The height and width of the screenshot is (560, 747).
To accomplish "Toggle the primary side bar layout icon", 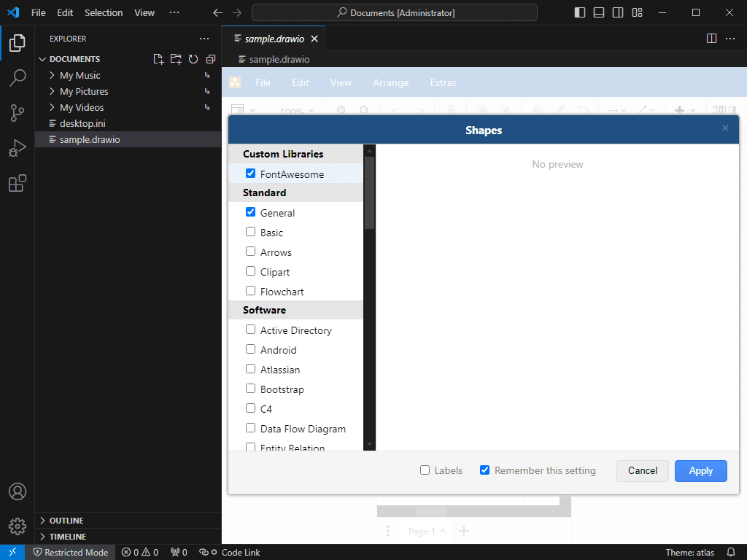I will coord(580,13).
